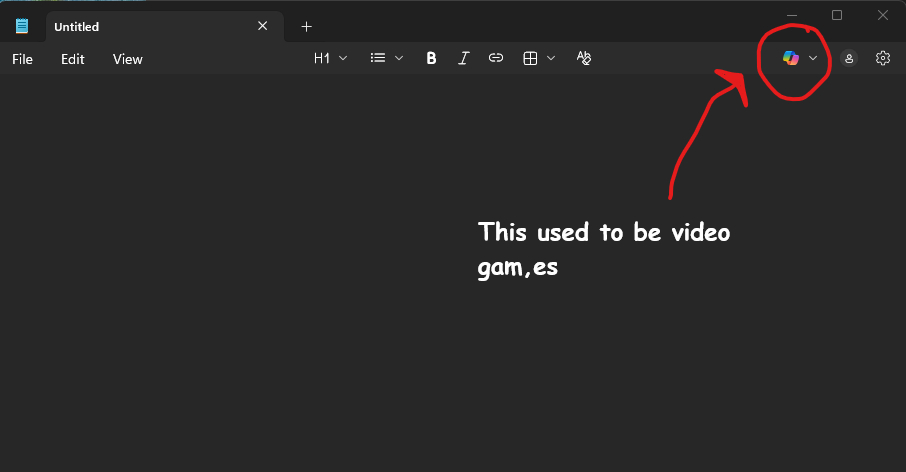This screenshot has height=472, width=906.
Task: Insert a hyperlink using the link icon
Action: (495, 59)
